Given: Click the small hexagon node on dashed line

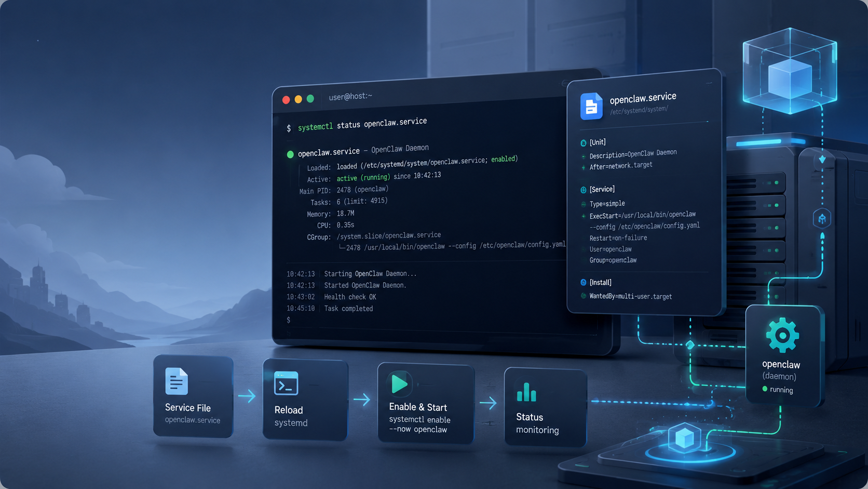Looking at the screenshot, I should coord(822,218).
